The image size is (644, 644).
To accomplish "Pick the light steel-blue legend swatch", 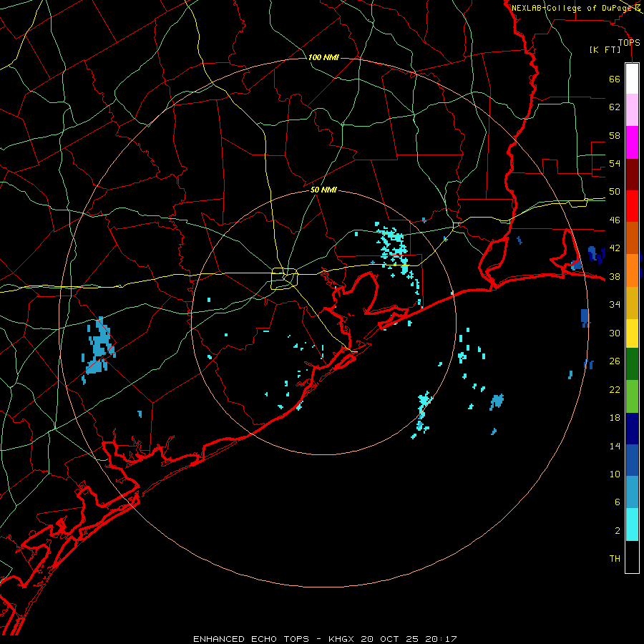I will point(632,492).
